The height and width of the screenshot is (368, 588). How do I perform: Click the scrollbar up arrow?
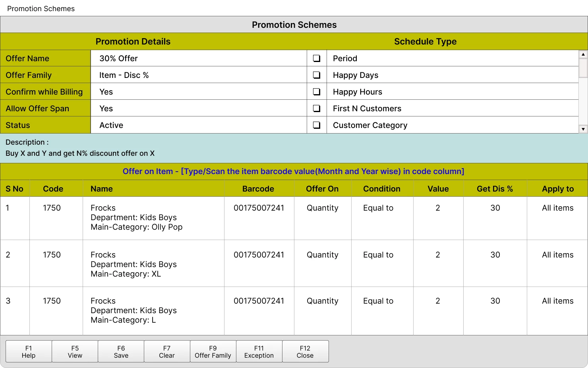click(x=583, y=54)
